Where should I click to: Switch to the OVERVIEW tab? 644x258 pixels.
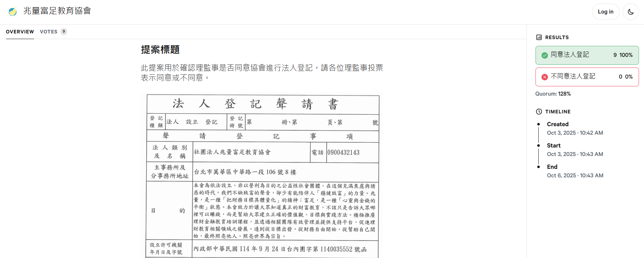(20, 32)
